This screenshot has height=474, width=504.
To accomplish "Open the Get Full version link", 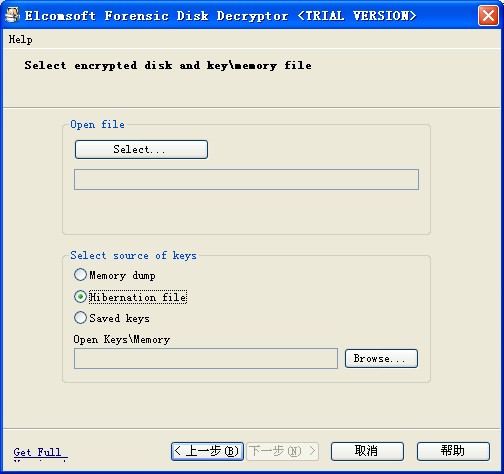I will [x=40, y=453].
